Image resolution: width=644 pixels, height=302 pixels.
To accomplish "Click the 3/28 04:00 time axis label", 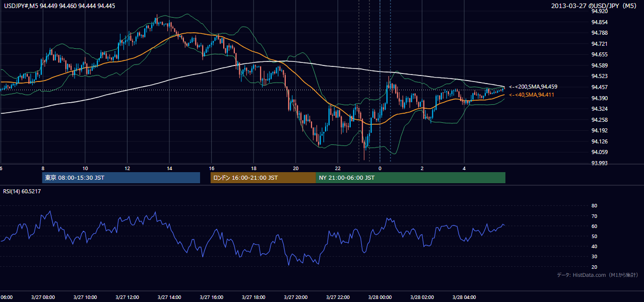I will point(464,297).
